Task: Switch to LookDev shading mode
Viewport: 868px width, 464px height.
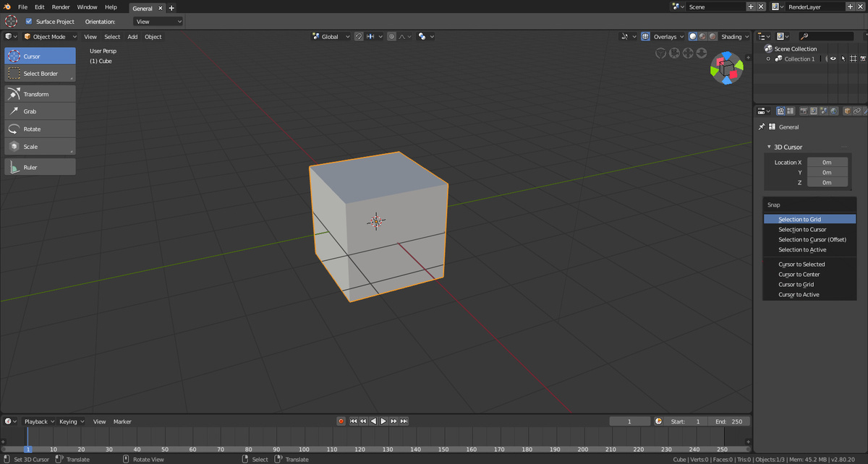Action: [x=702, y=36]
